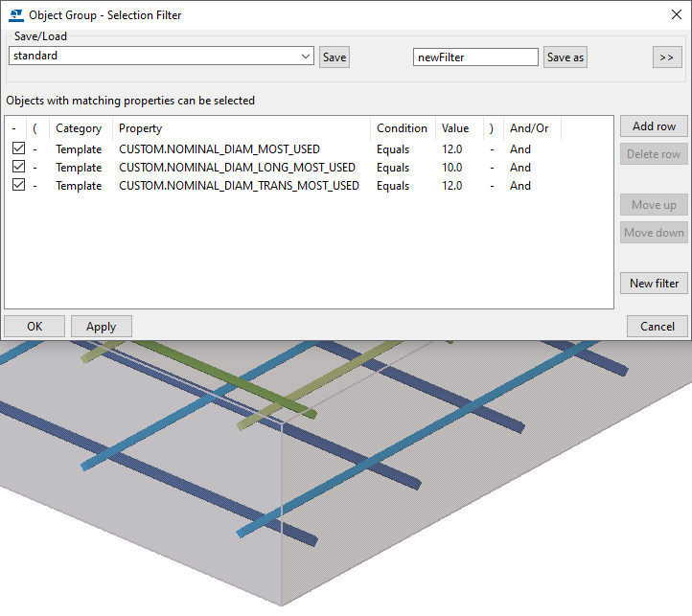Select the 10.0 value cell
This screenshot has height=616, width=692.
pyautogui.click(x=452, y=168)
